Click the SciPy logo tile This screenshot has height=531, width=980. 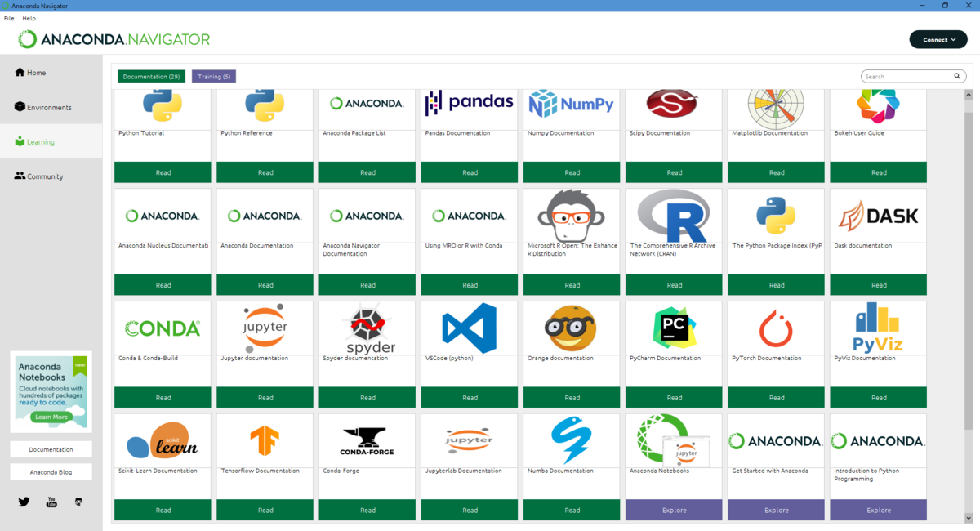[674, 104]
